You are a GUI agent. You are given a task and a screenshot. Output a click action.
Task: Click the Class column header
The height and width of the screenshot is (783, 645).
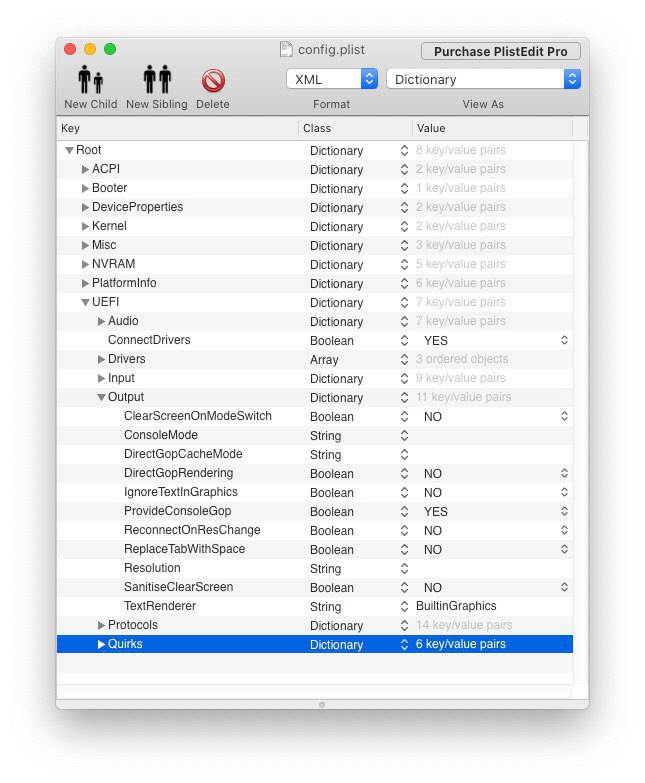click(355, 128)
